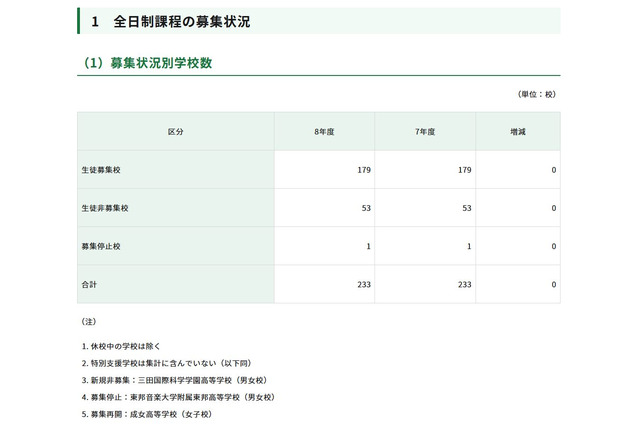
Task: Click the 区分 column header
Action: pyautogui.click(x=175, y=132)
